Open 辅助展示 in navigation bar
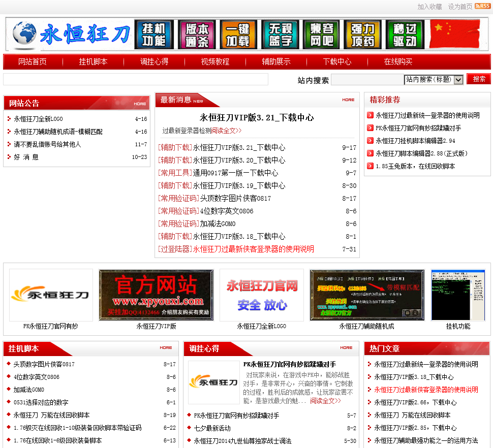The height and width of the screenshot is (448, 493). 276,61
